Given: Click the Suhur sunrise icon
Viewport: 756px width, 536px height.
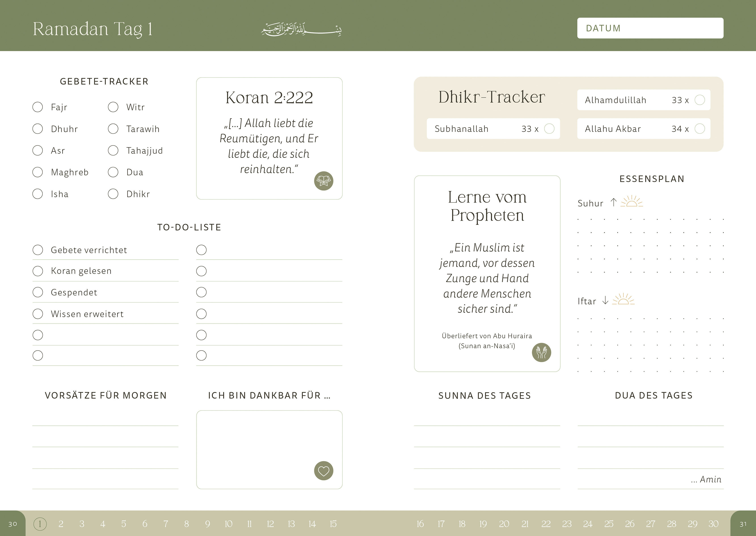Looking at the screenshot, I should tap(632, 202).
